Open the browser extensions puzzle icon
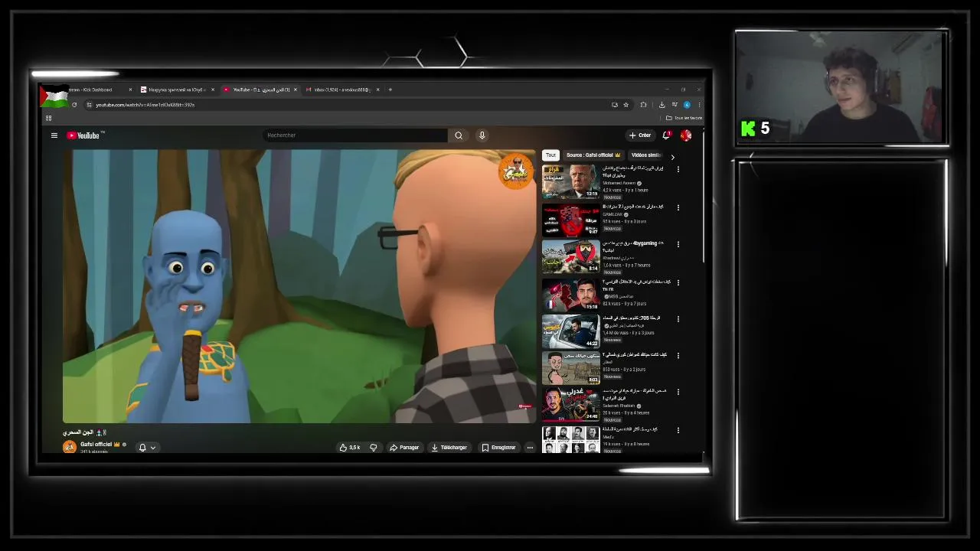 pyautogui.click(x=644, y=105)
